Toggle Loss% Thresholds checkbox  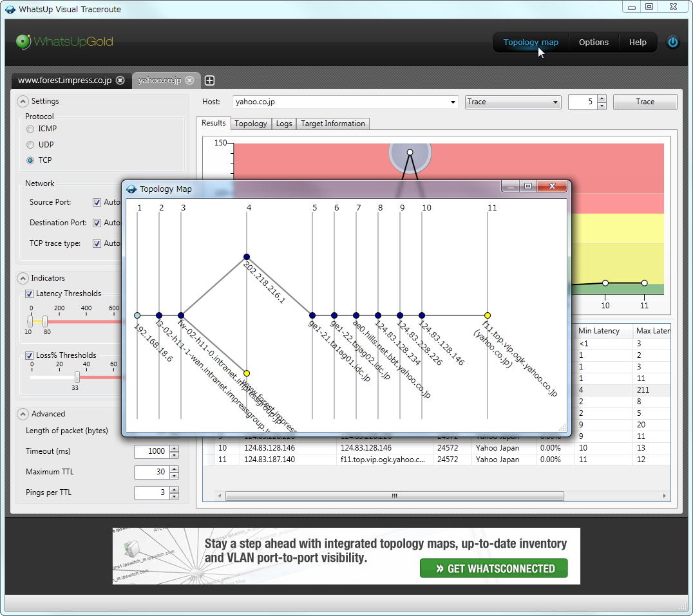[x=29, y=355]
